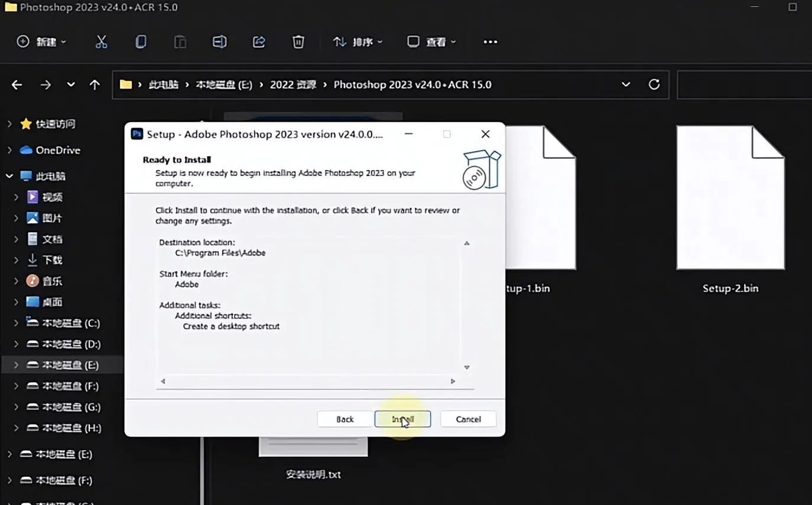Image resolution: width=812 pixels, height=505 pixels.
Task: Navigate forward with the right arrow
Action: click(46, 84)
